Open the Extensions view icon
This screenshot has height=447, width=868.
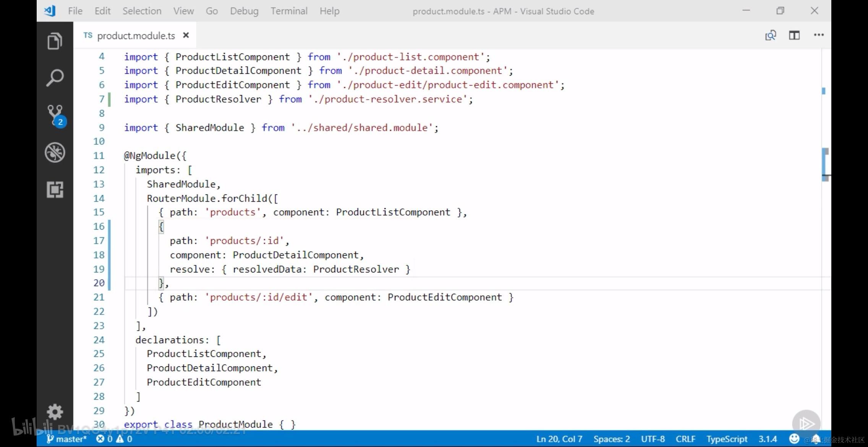point(55,189)
